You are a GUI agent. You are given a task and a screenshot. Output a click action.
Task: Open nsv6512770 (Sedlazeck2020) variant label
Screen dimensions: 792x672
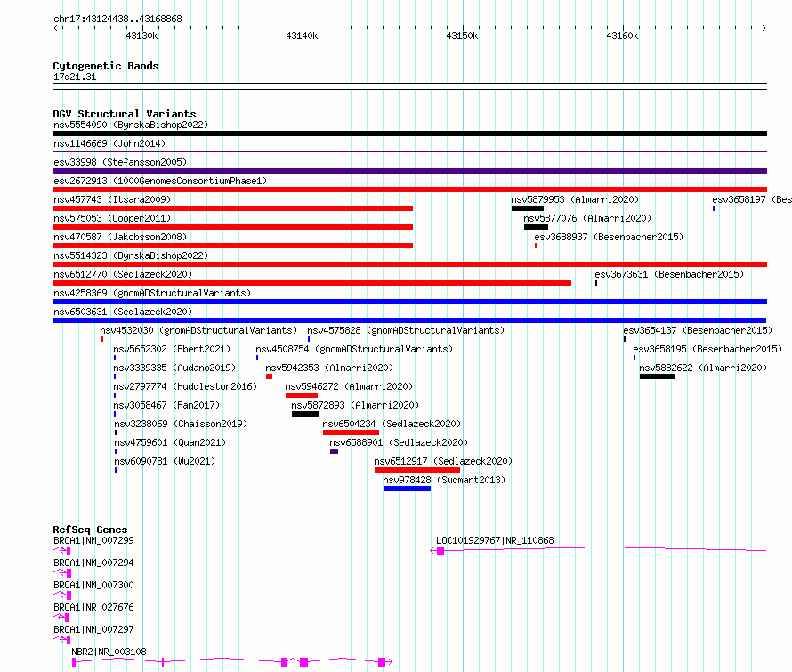123,274
